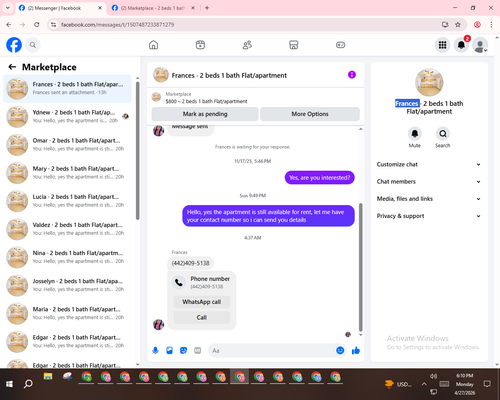
Task: Open Maria conversation in list
Action: click(x=67, y=313)
